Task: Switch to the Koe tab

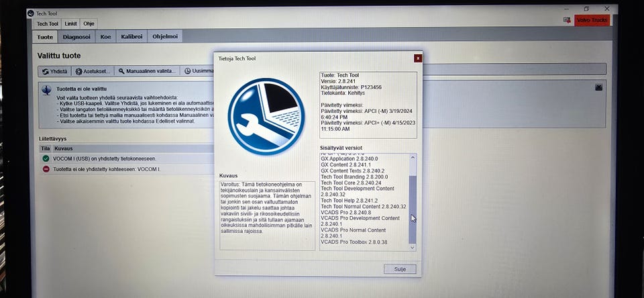Action: (105, 37)
